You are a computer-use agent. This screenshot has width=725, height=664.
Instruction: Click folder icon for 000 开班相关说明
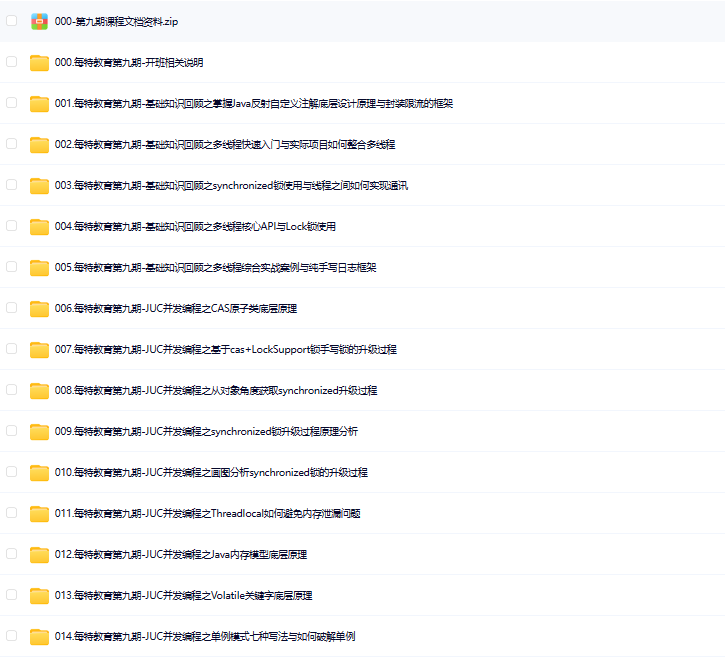pos(39,63)
